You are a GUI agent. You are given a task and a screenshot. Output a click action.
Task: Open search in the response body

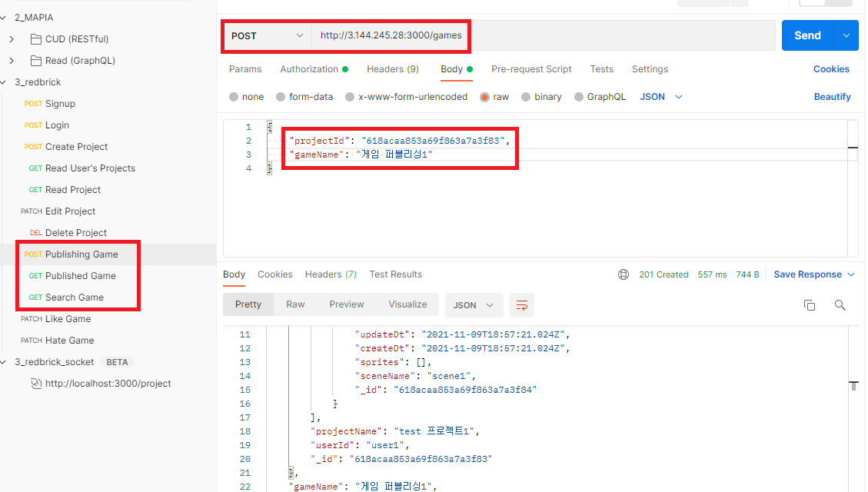coord(840,305)
